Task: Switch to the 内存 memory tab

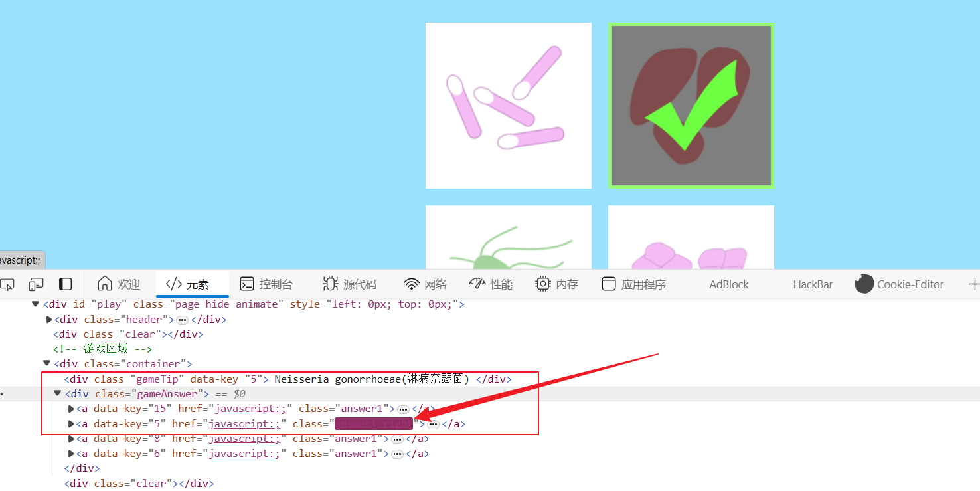Action: 556,284
